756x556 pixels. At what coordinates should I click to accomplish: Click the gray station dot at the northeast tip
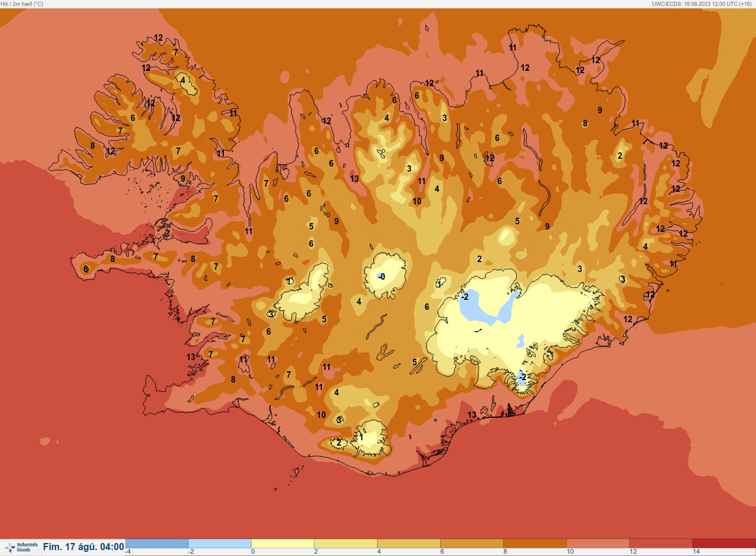point(543,37)
